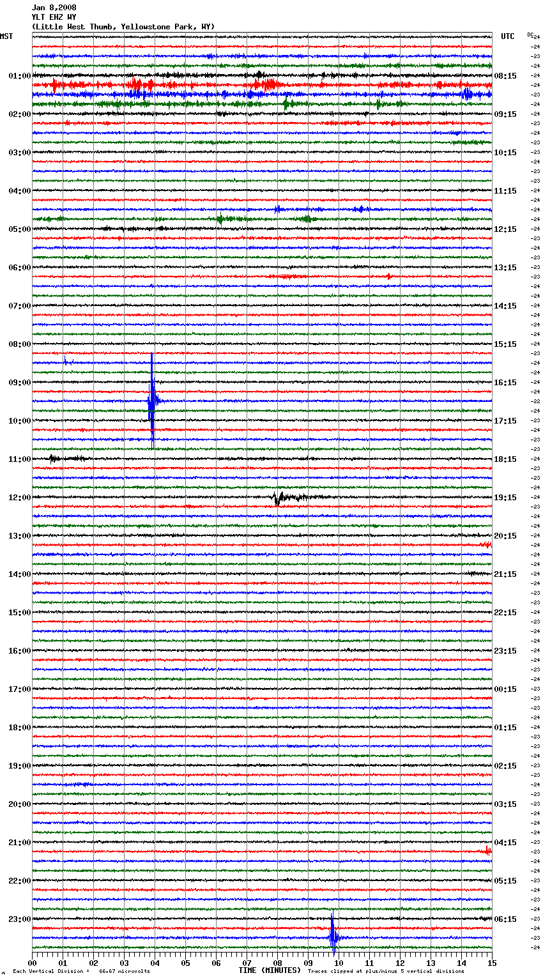Select minute 08 on the bottom axis

point(277,963)
